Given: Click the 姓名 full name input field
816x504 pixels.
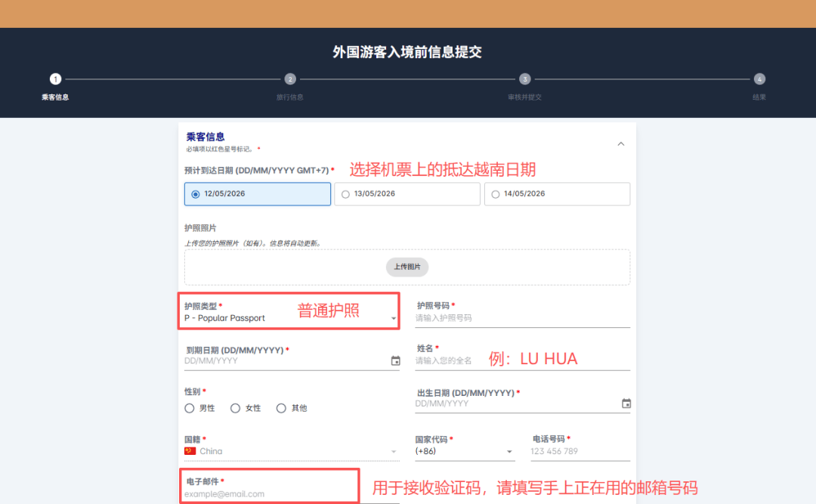Looking at the screenshot, I should tap(522, 361).
